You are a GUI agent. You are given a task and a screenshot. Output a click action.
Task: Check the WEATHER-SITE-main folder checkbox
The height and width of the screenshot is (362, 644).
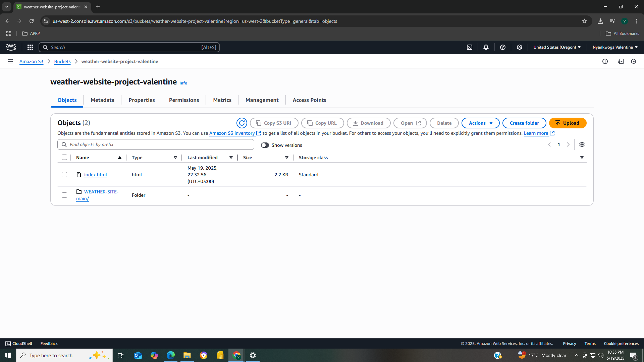pyautogui.click(x=64, y=195)
